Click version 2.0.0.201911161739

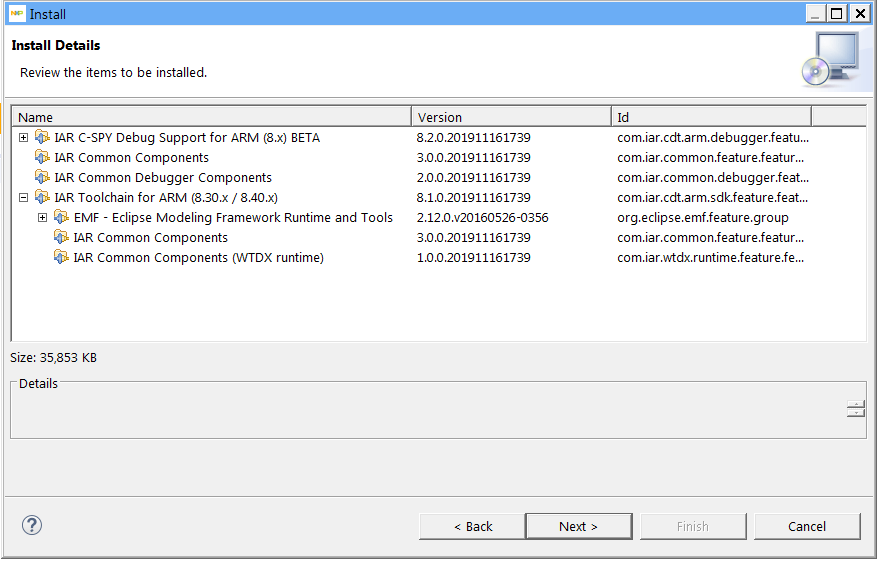tap(474, 178)
